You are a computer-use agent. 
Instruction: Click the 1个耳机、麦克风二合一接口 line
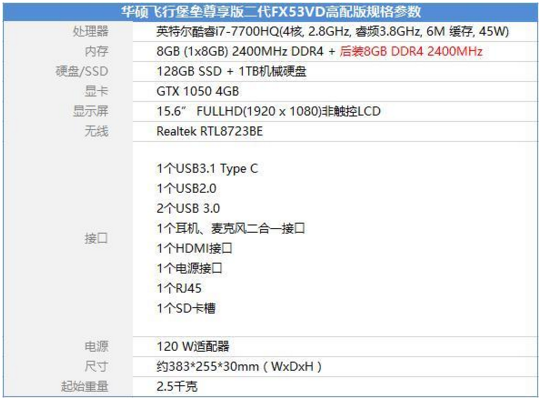point(231,228)
